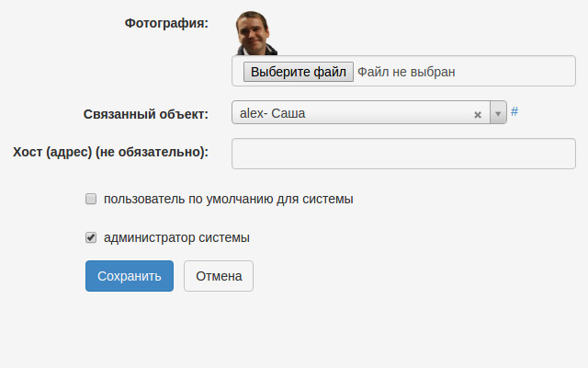This screenshot has width=588, height=368.
Task: Enable пользователь по умолчанию для системы checkbox
Action: [91, 198]
